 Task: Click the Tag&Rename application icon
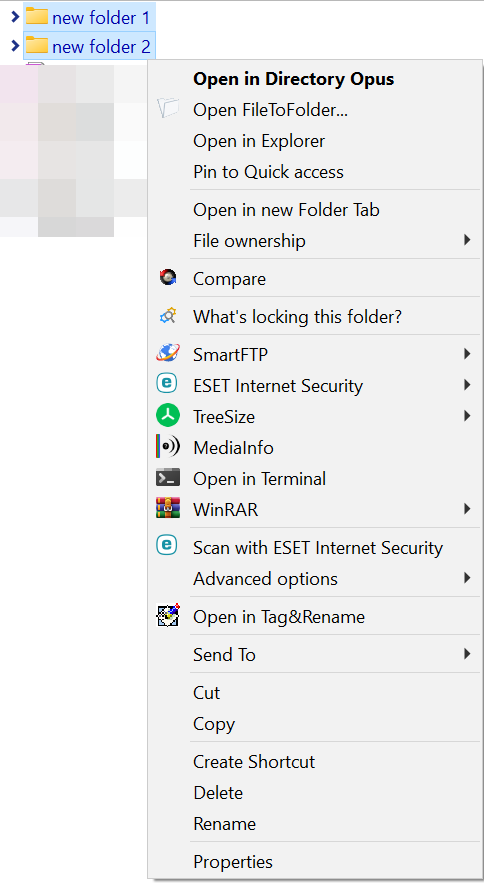pyautogui.click(x=168, y=616)
